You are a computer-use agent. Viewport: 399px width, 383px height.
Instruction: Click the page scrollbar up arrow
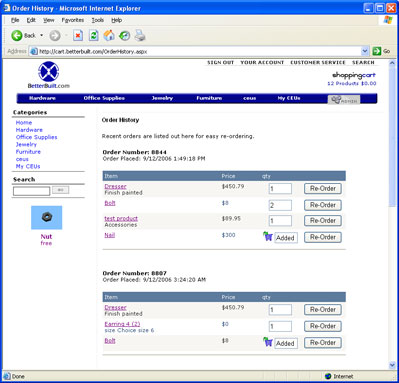click(392, 63)
